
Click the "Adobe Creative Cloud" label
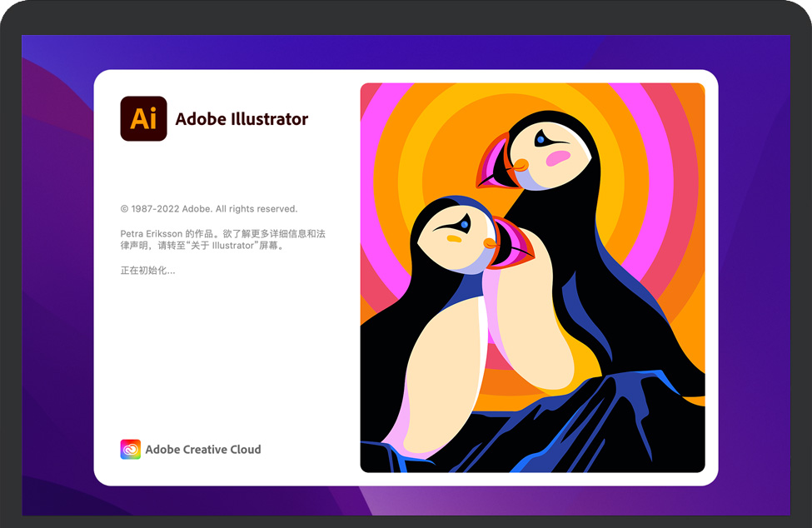(x=203, y=450)
